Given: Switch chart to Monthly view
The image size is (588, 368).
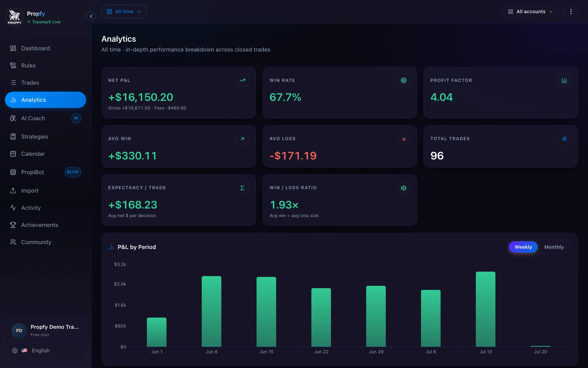Looking at the screenshot, I should coord(554,247).
